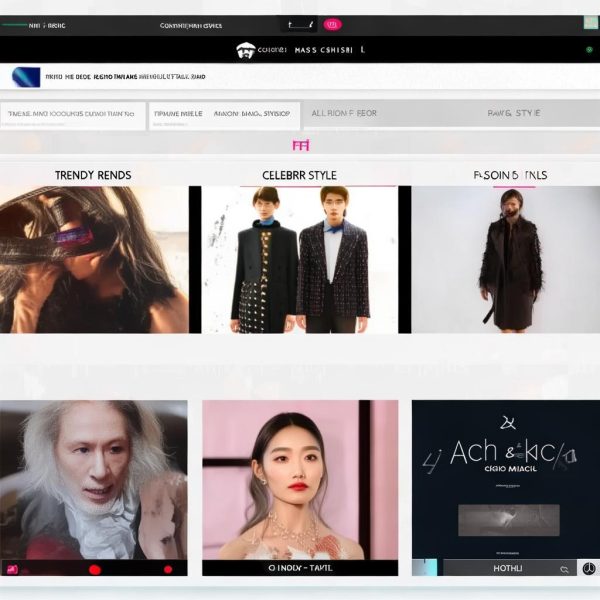Select the TRENDY RENDS section heading
The width and height of the screenshot is (600, 600).
(93, 175)
